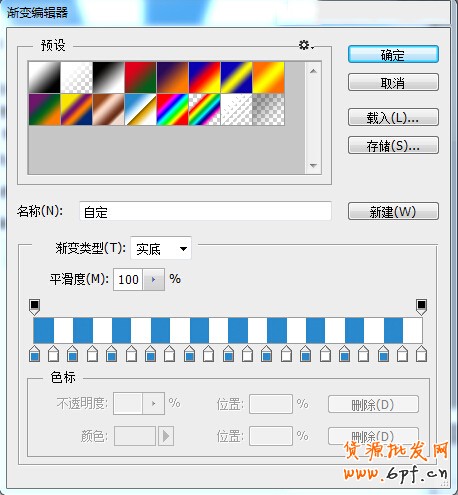
Task: Open the presets gear menu
Action: 306,45
